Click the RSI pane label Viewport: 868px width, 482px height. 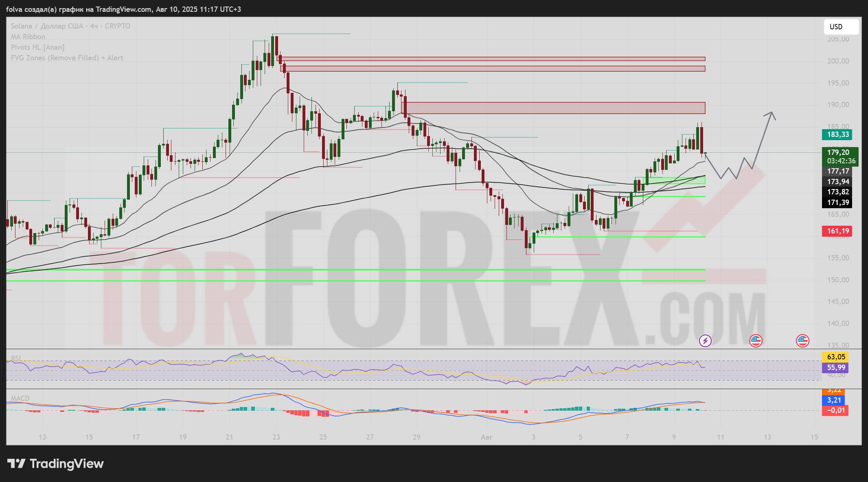coord(16,359)
